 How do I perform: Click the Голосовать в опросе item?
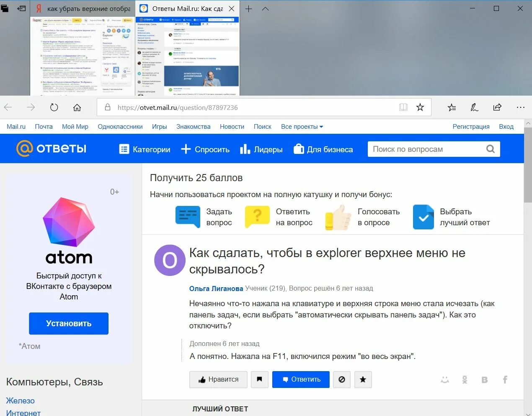pyautogui.click(x=362, y=217)
